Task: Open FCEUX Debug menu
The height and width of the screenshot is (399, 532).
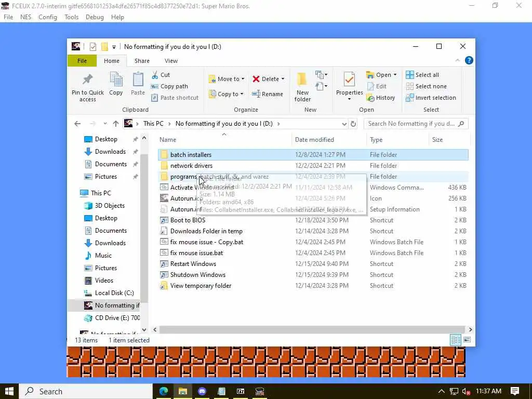Action: click(x=95, y=17)
